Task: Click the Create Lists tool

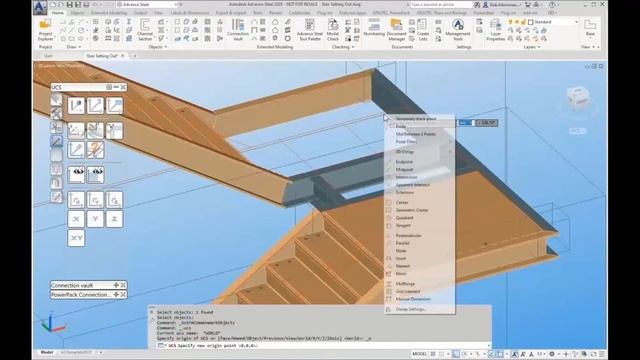Action: click(x=423, y=29)
